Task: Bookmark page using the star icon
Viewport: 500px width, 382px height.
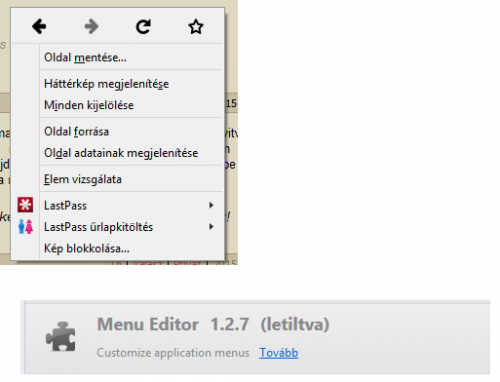Action: 196,27
